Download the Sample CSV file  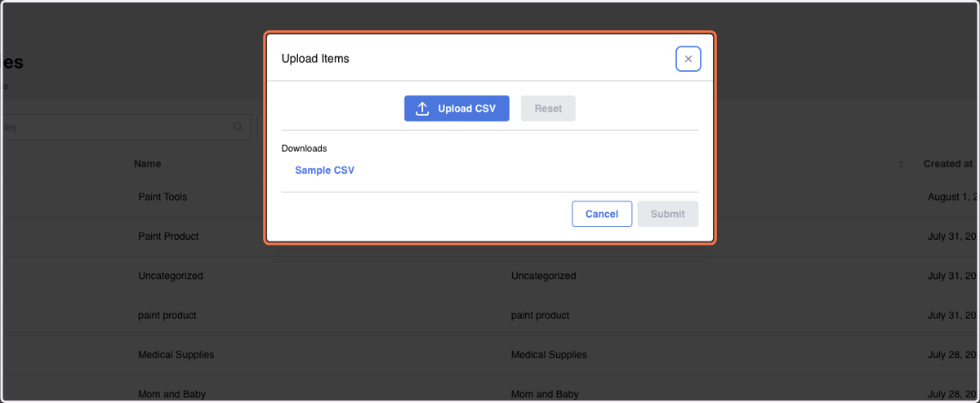[x=324, y=170]
